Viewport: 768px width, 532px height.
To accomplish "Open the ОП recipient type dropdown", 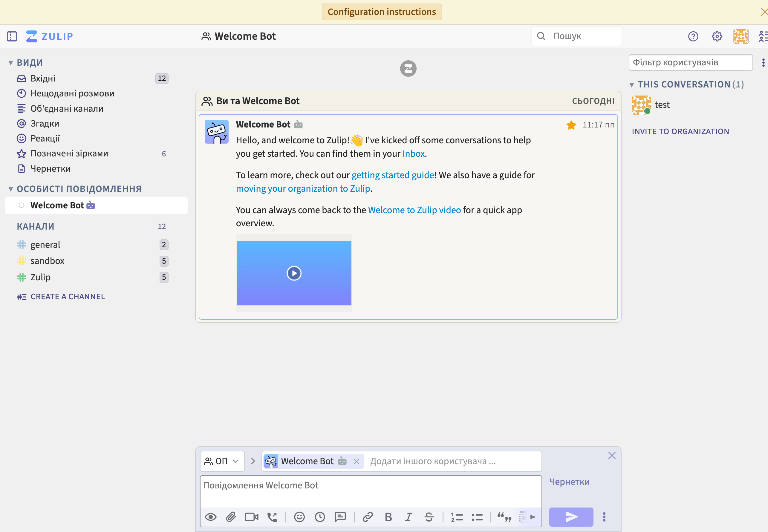I will click(x=222, y=461).
